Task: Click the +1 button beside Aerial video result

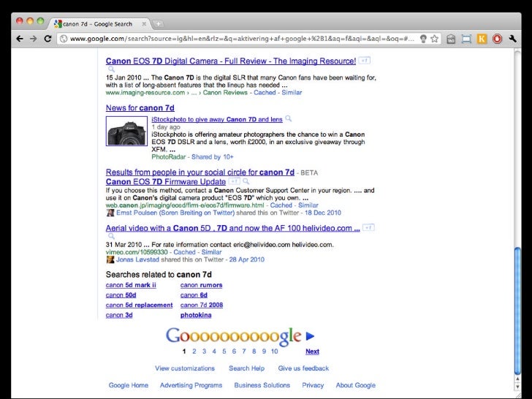Action: [368, 227]
